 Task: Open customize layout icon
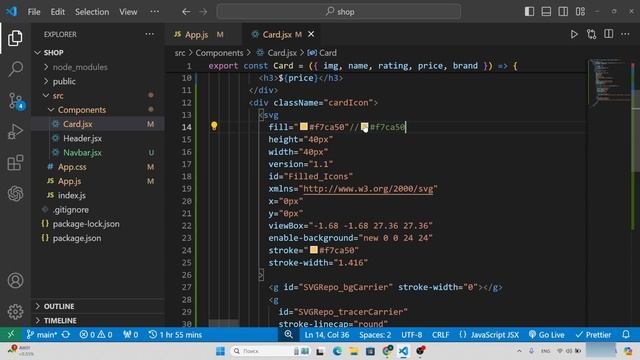[580, 11]
